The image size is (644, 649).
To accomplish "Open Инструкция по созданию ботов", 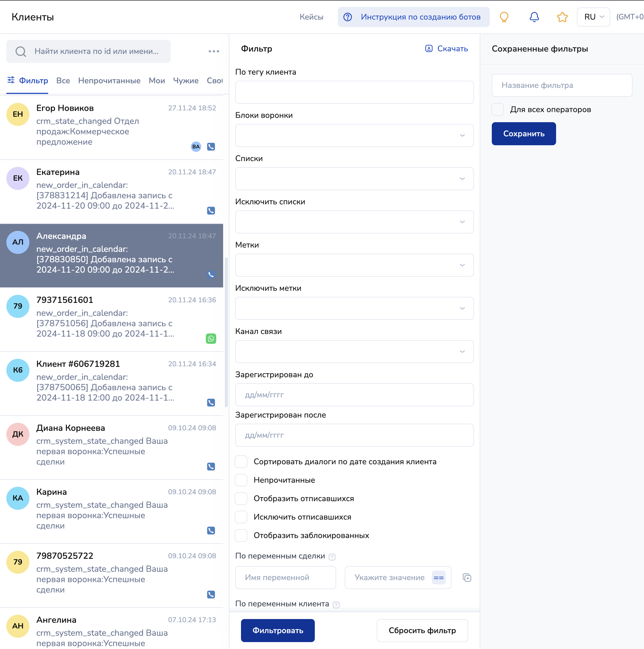I will [414, 17].
